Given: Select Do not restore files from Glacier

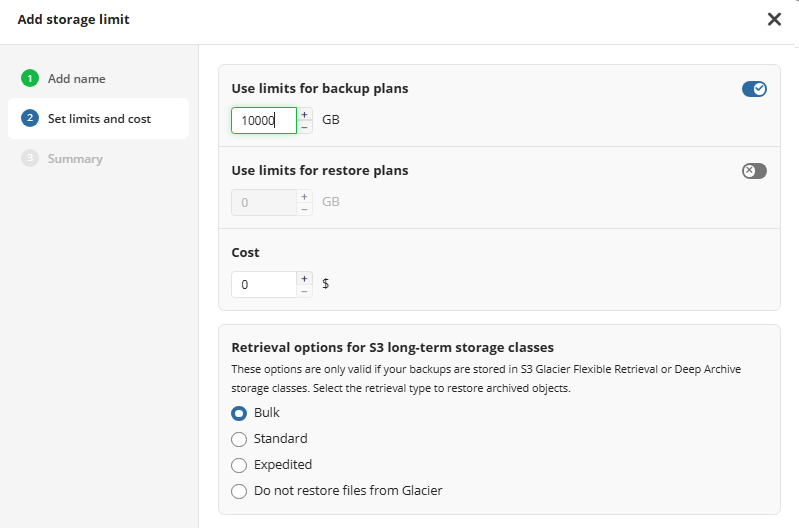Looking at the screenshot, I should click(x=239, y=491).
